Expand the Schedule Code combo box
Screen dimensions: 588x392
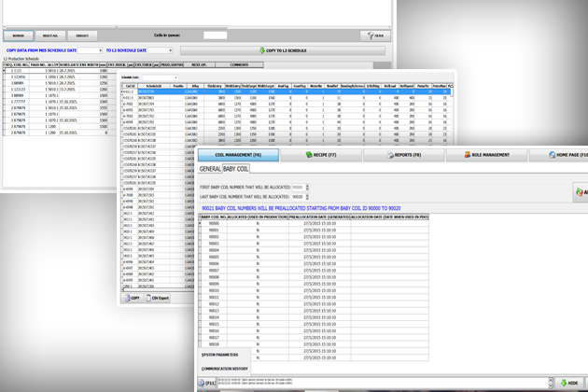coord(175,77)
